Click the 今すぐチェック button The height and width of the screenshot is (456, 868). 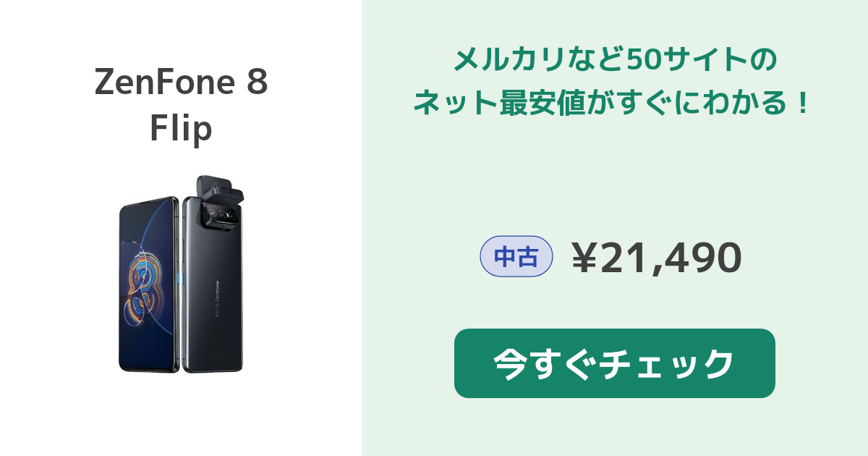614,363
